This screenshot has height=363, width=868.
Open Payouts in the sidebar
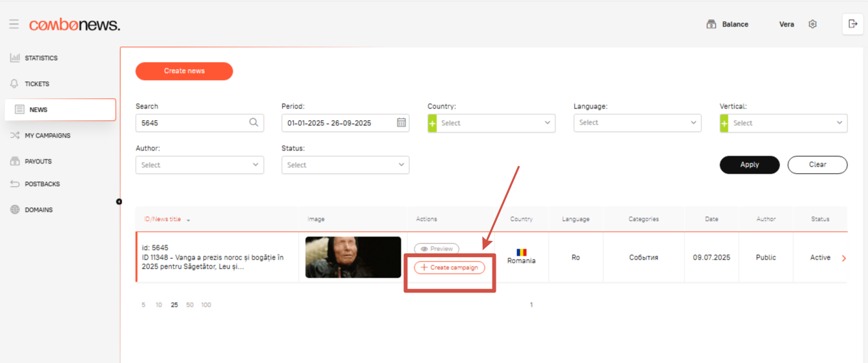pos(38,161)
